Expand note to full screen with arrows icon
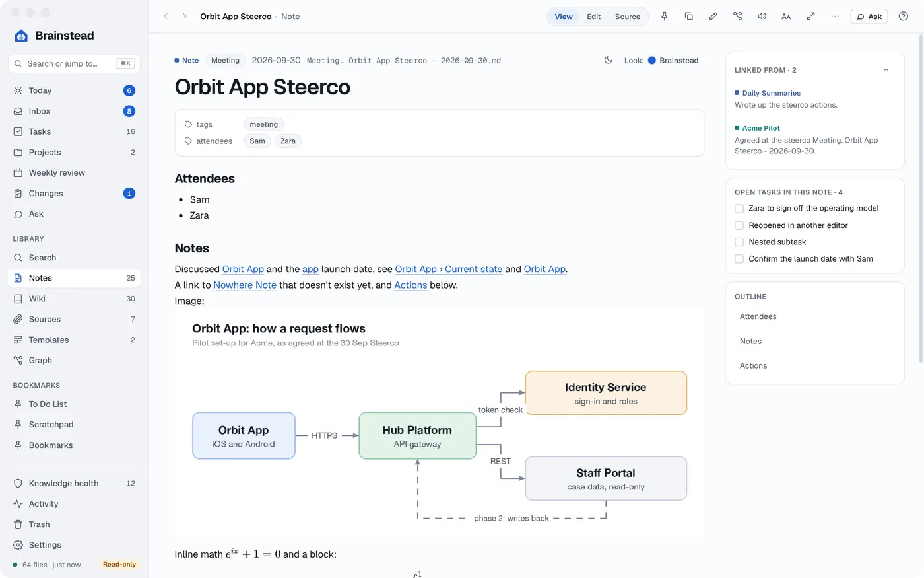This screenshot has height=578, width=924. coord(810,17)
